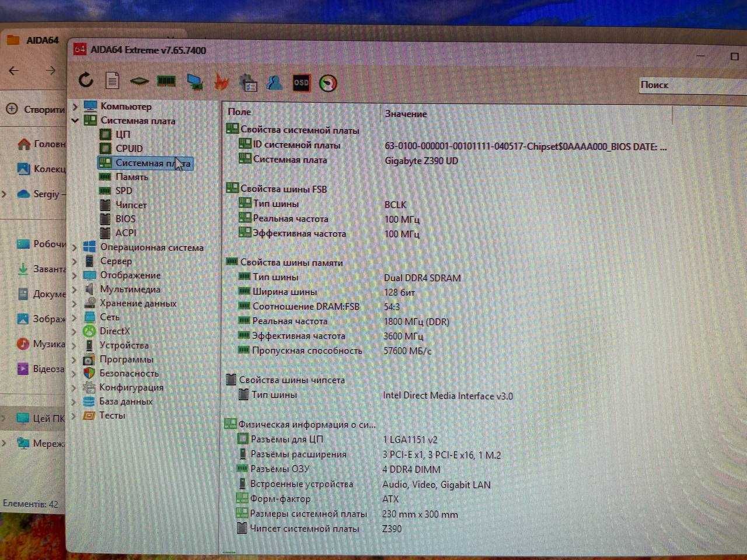This screenshot has height=560, width=747.
Task: Click the printer-like report toolbar icon
Action: tap(249, 82)
